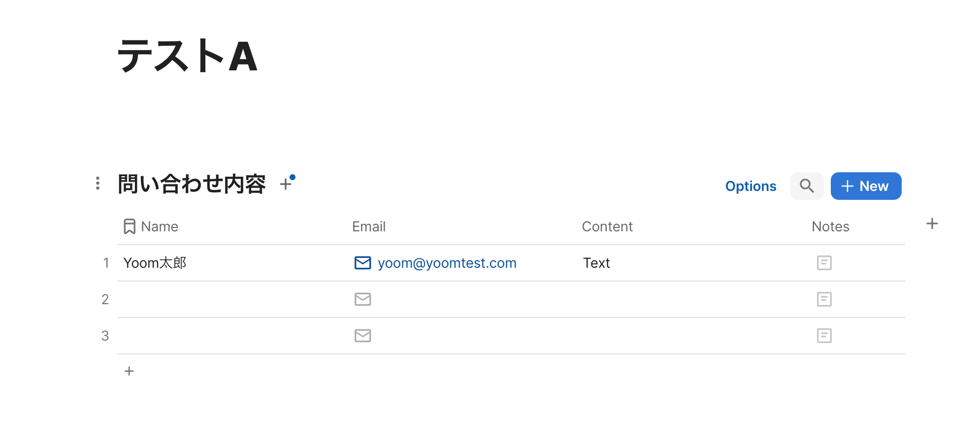Click the empty email icon in row 2
Screen dimensions: 980x441
click(362, 299)
